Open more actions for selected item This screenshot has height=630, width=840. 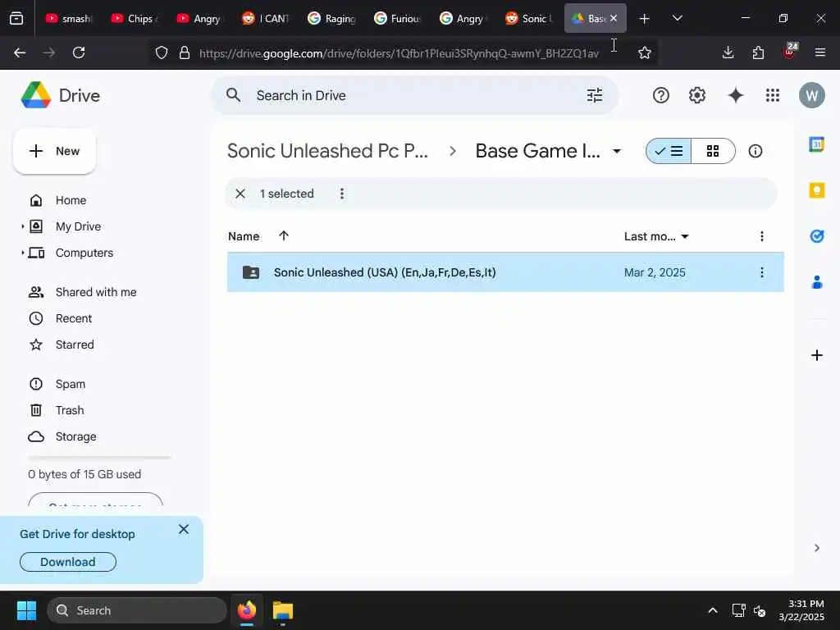tap(342, 194)
